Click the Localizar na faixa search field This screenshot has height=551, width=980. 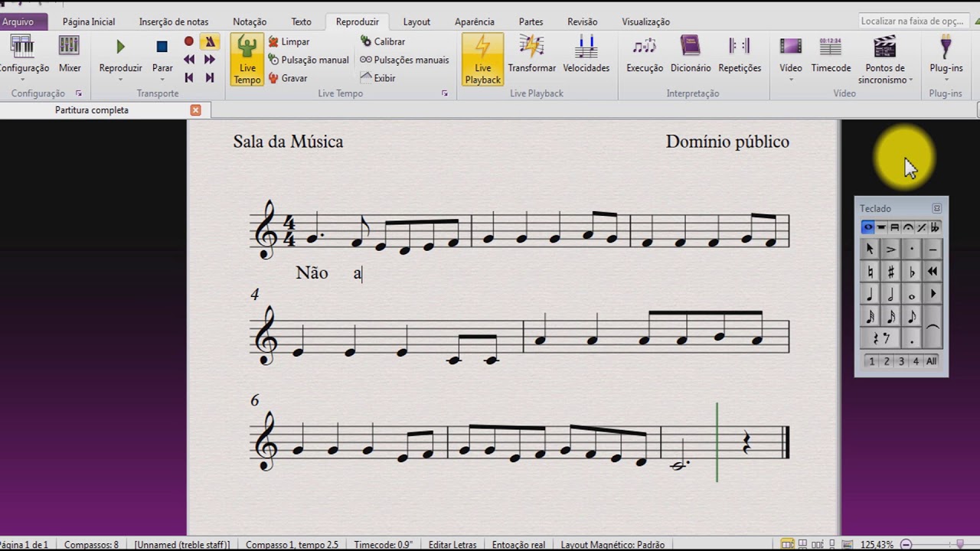click(x=912, y=21)
